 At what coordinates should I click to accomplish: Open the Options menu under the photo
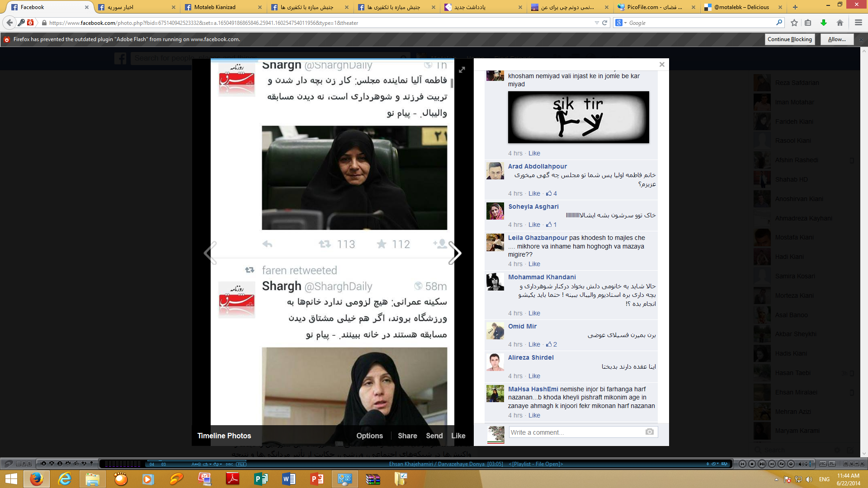point(369,436)
